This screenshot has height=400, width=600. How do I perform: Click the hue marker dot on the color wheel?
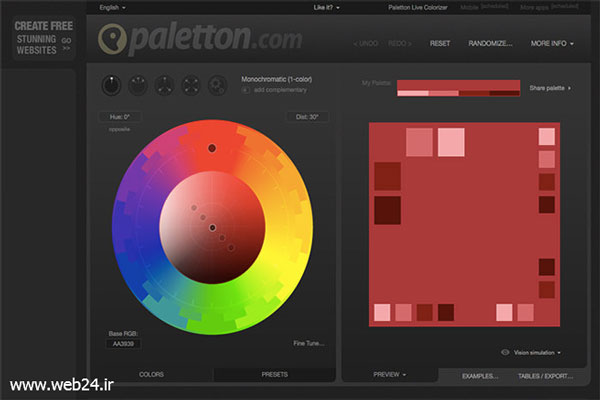212,148
